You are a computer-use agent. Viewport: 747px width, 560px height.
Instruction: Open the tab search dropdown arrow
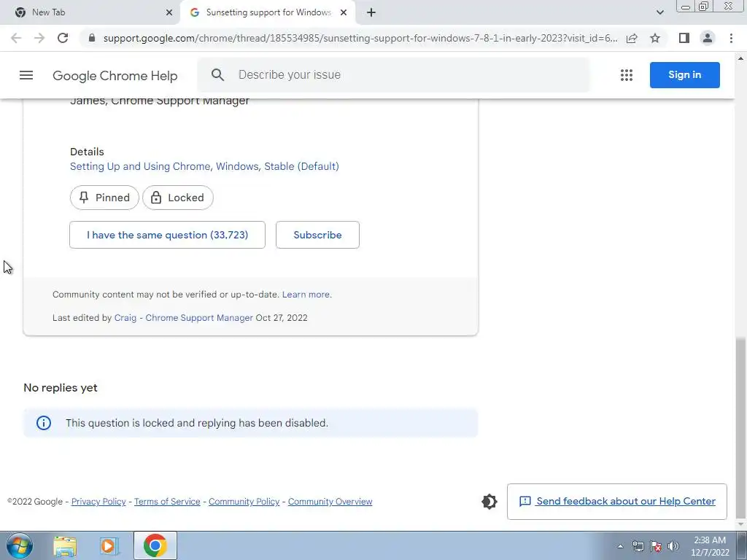659,13
